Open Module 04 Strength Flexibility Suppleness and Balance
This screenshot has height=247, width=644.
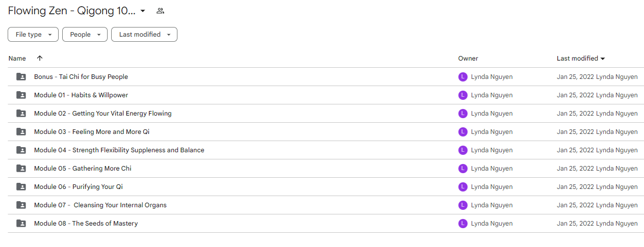pyautogui.click(x=119, y=150)
